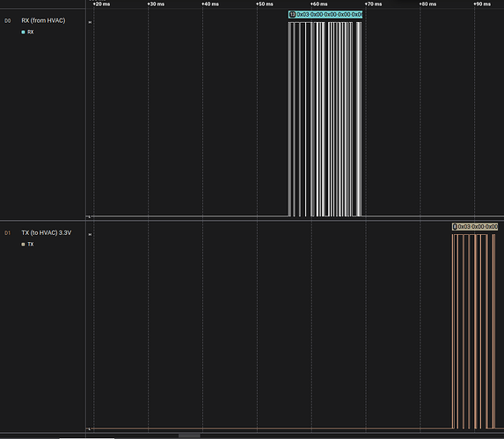Click the TX analyzer name under D1 channel
The image size is (504, 439).
coord(31,245)
